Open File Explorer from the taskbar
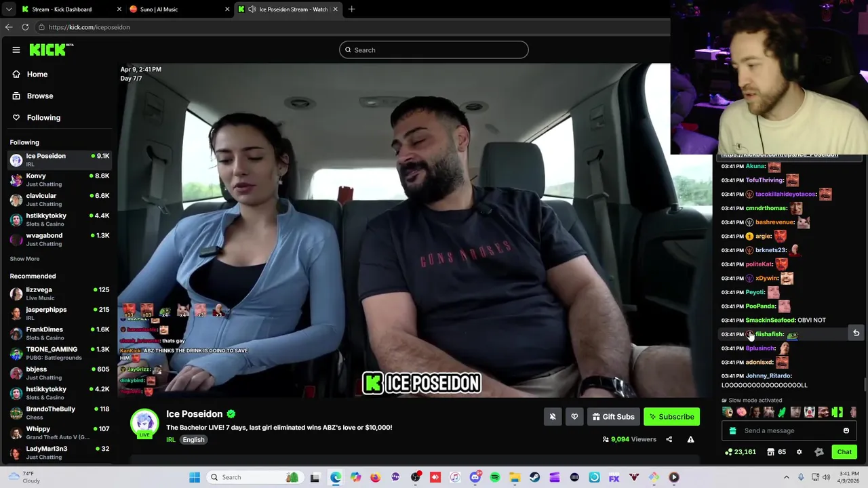Viewport: 868px width, 488px height. coord(515,477)
